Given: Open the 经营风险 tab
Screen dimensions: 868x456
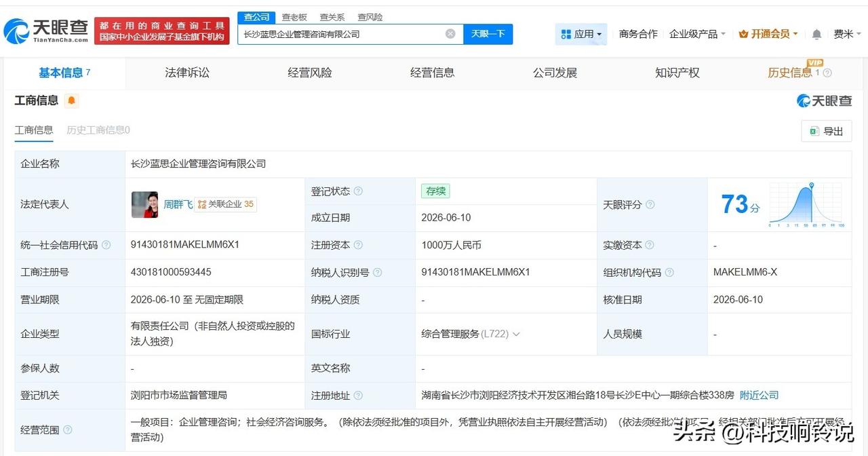Looking at the screenshot, I should click(x=310, y=73).
